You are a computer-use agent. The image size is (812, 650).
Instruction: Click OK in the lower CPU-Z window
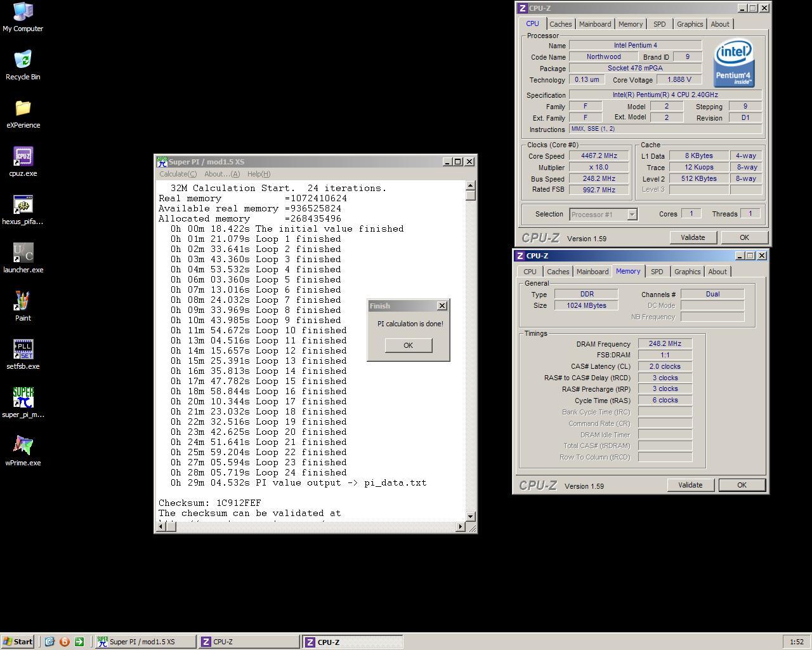(x=742, y=485)
